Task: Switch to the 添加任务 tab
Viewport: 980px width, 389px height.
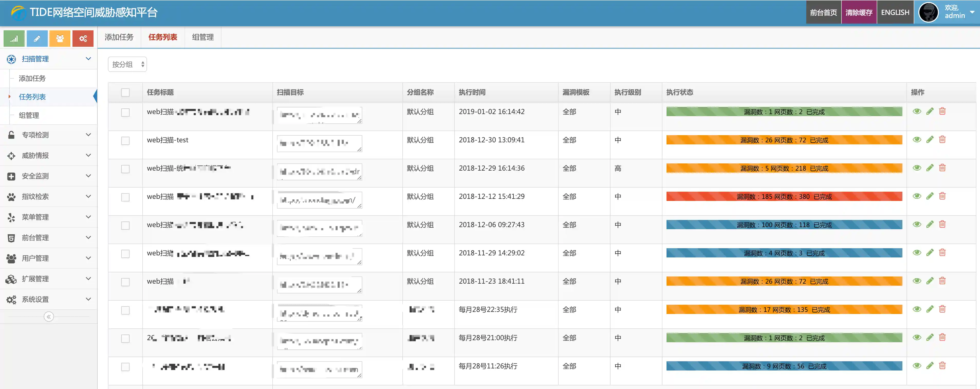Action: coord(119,37)
